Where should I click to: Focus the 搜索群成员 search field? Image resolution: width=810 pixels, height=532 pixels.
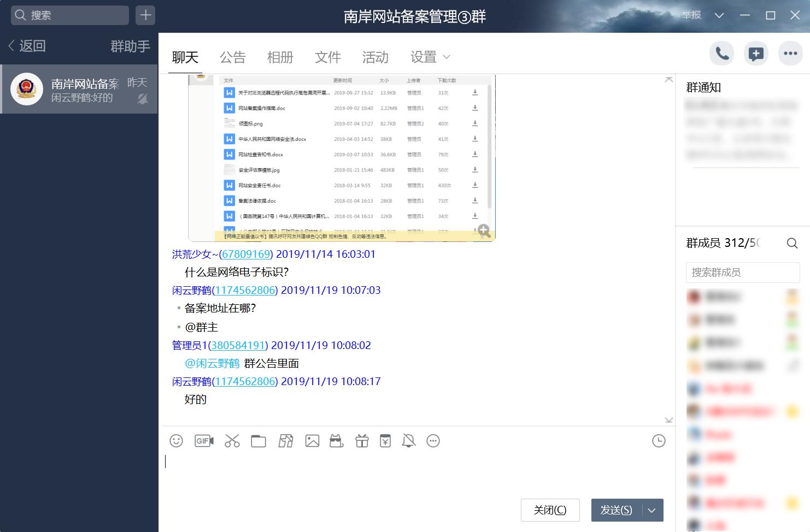click(743, 273)
